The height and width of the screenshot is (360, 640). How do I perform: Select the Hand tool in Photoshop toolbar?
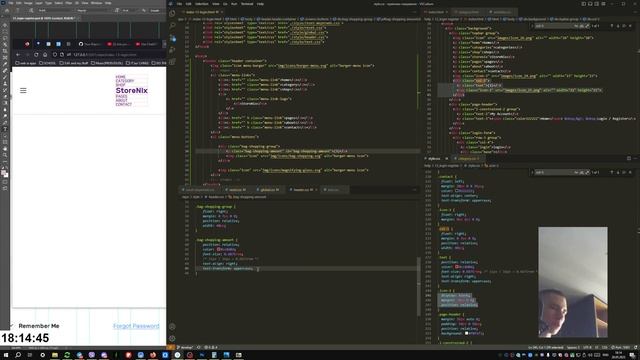(x=5, y=149)
